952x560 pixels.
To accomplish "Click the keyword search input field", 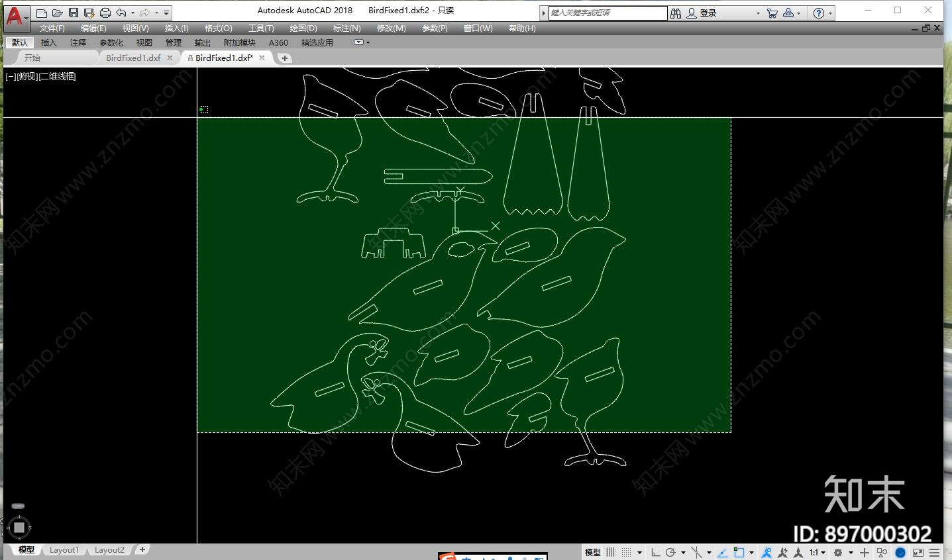I will click(x=608, y=13).
